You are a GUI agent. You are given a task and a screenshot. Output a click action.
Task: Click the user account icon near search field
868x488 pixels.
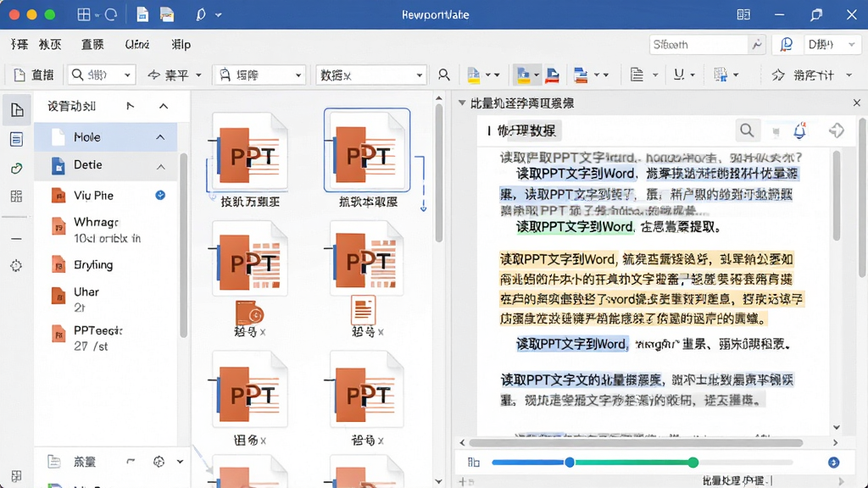point(786,44)
